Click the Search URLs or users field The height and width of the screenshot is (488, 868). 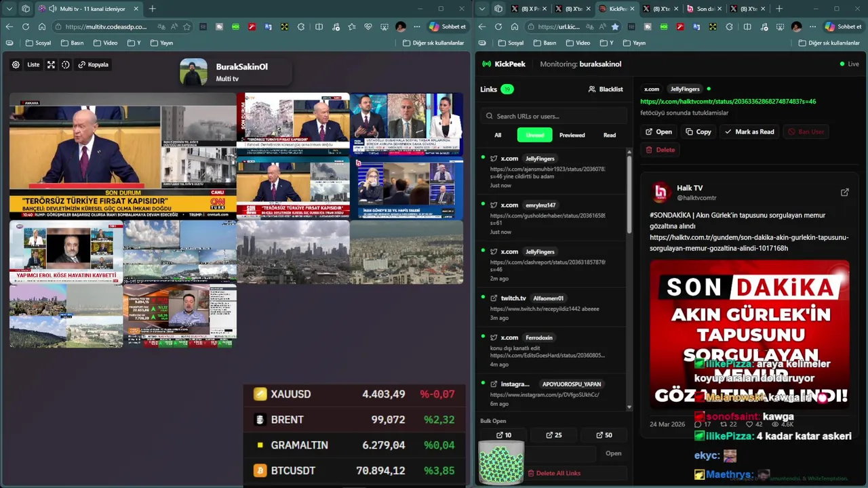pyautogui.click(x=555, y=116)
